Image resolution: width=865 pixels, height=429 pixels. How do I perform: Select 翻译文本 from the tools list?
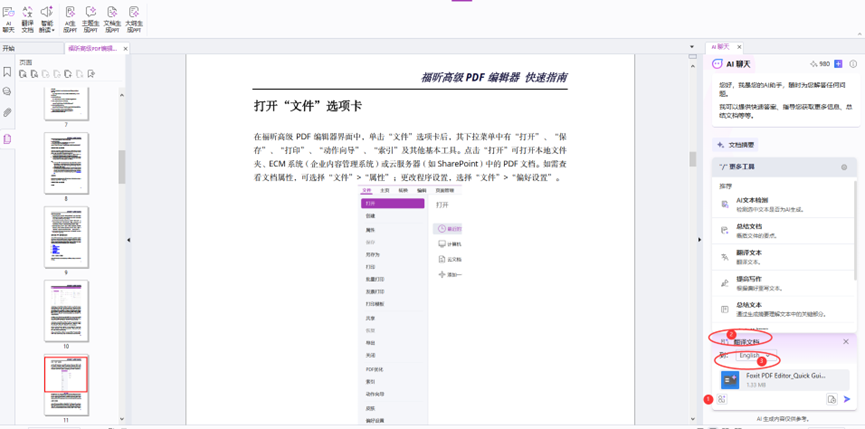pyautogui.click(x=748, y=255)
